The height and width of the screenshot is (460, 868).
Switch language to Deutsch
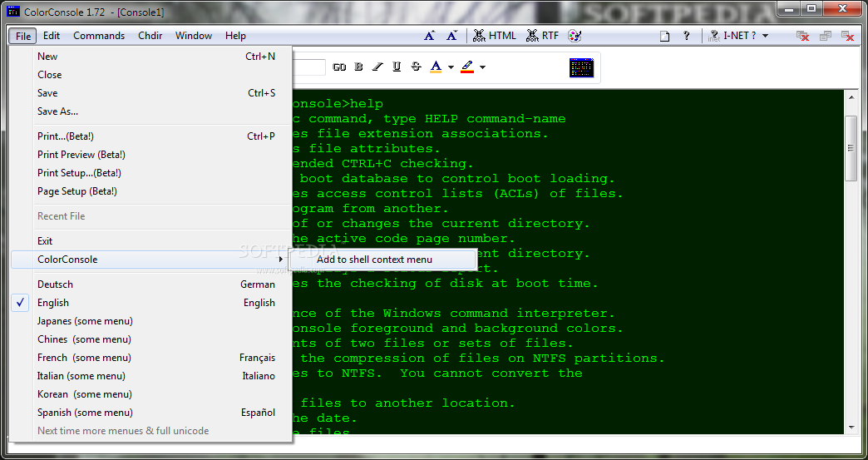150,284
